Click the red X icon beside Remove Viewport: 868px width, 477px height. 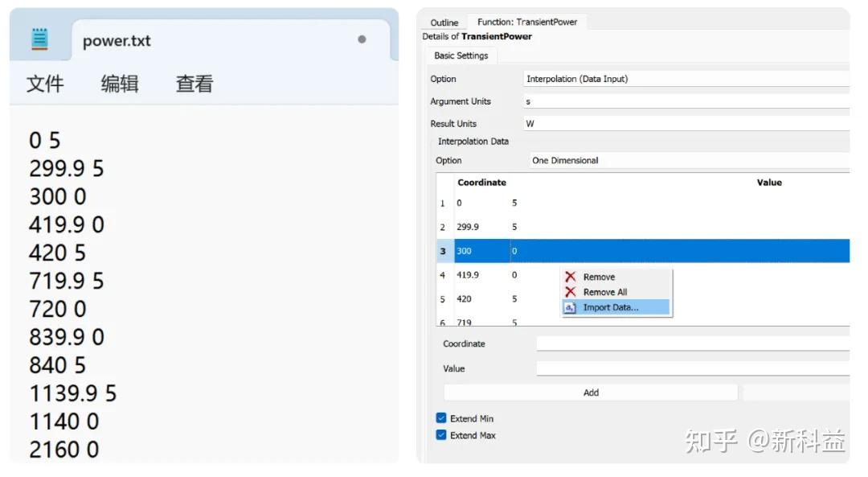571,277
